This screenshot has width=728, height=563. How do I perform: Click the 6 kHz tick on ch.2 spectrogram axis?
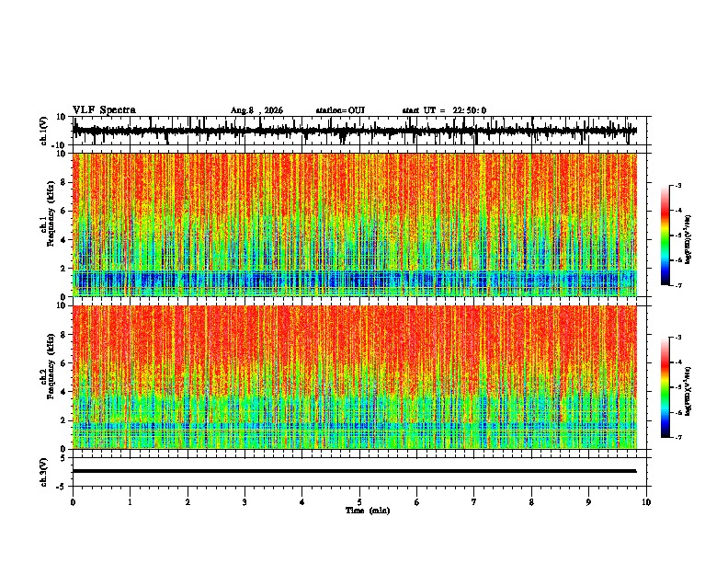pyautogui.click(x=63, y=363)
